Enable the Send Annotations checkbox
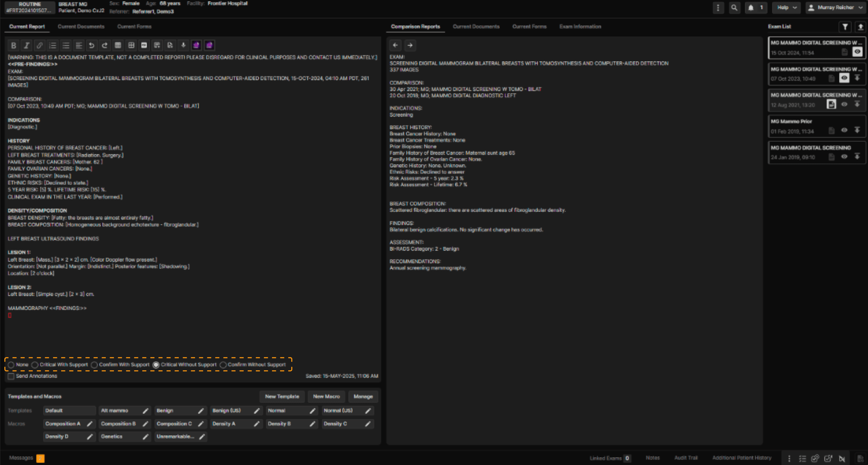 point(11,376)
